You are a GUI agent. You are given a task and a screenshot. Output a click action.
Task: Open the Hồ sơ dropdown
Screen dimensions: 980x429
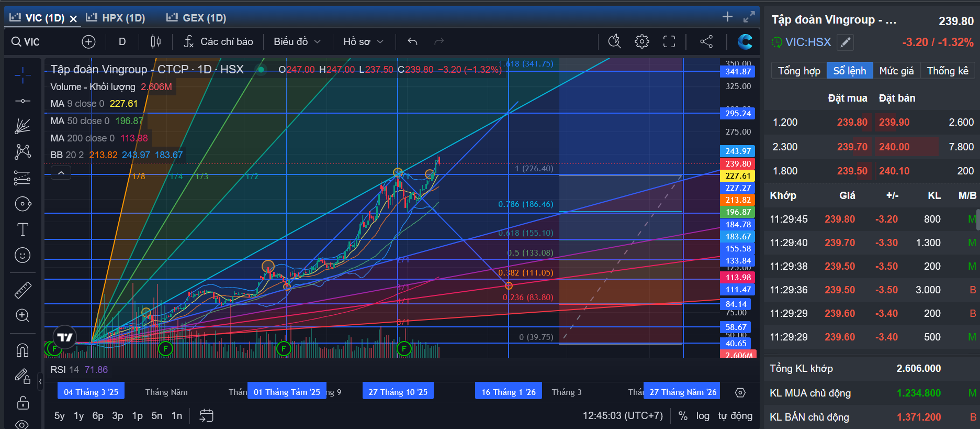363,42
